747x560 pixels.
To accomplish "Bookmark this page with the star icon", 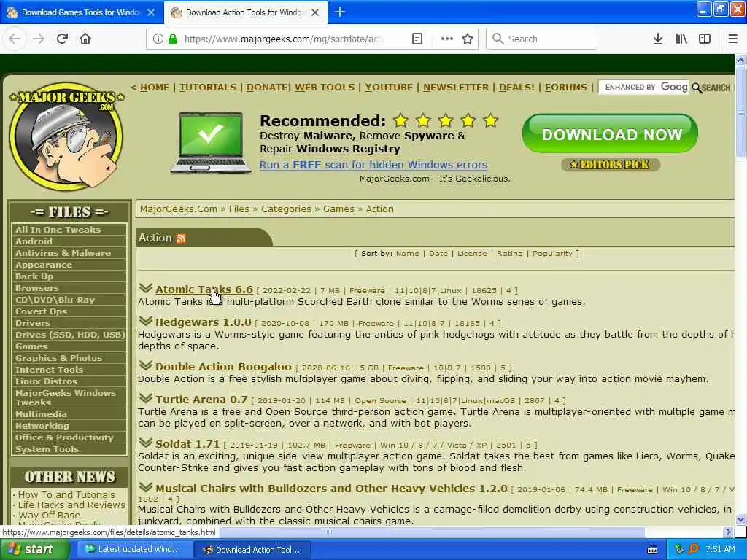I will tap(468, 39).
